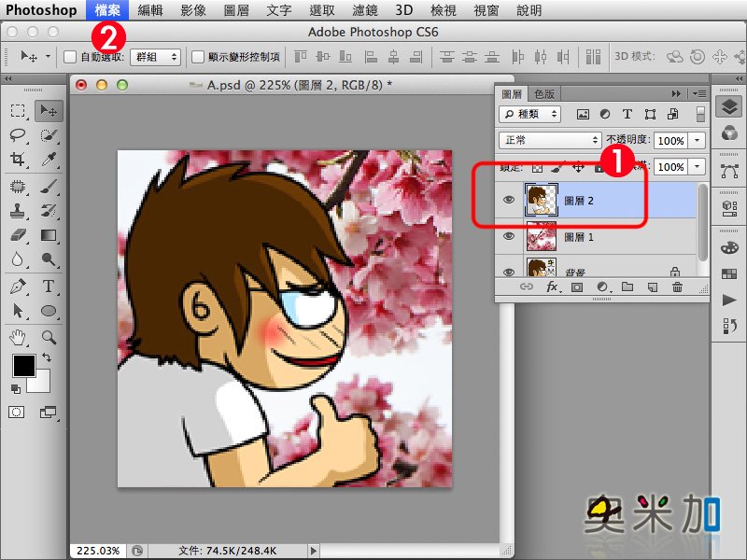Toggle Quick Mask mode
Viewport: 747px width, 560px height.
click(17, 413)
